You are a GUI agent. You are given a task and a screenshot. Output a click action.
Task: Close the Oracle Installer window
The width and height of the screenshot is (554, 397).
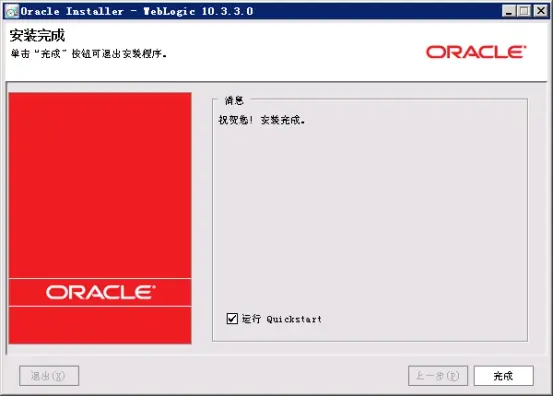[x=541, y=11]
